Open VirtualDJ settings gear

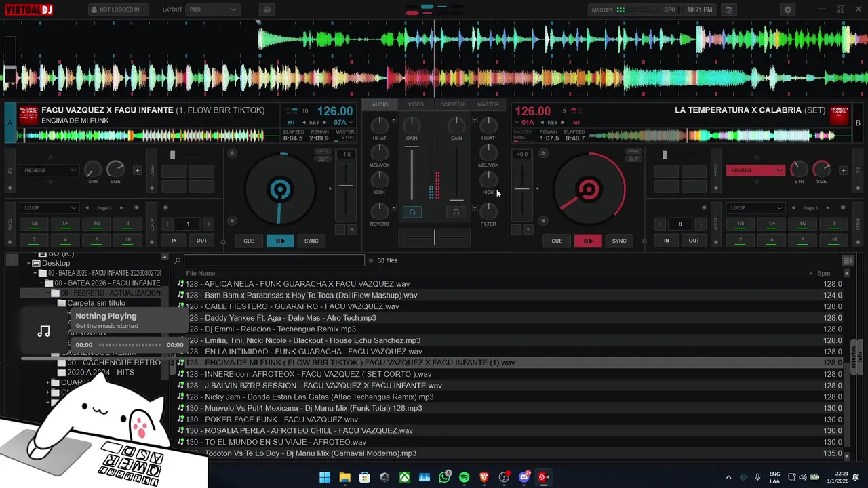coord(787,10)
